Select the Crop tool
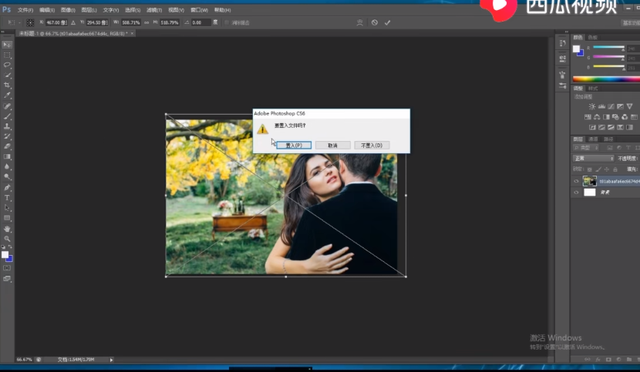Image resolution: width=640 pixels, height=372 pixels. 7,85
